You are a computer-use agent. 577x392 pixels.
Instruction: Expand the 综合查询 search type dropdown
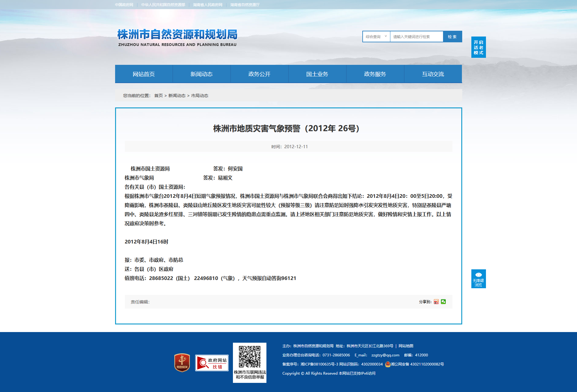pyautogui.click(x=376, y=37)
